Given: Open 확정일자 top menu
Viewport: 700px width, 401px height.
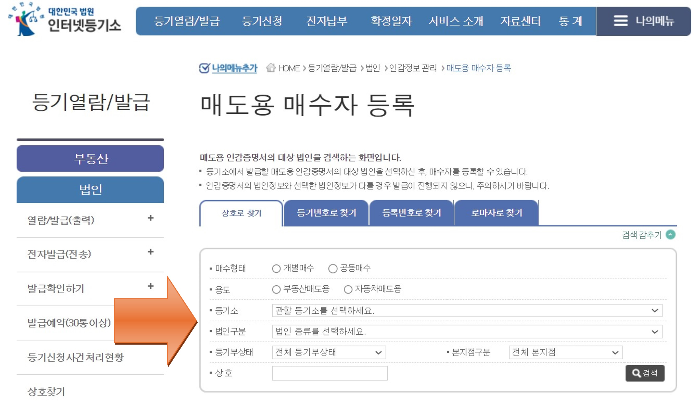Looking at the screenshot, I should pyautogui.click(x=391, y=21).
